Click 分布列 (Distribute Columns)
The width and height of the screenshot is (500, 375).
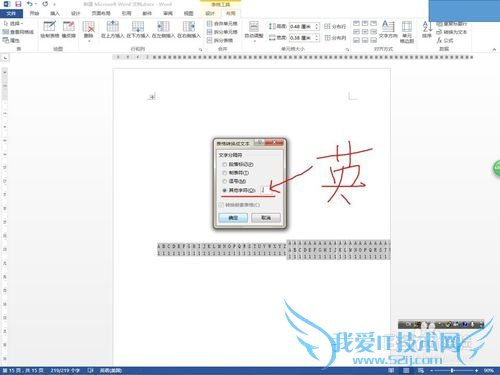click(335, 38)
